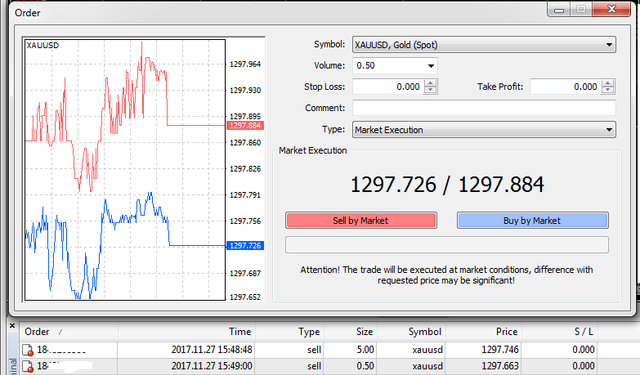Increase Stop Loss with up arrow
The image size is (640, 375).
click(x=431, y=83)
